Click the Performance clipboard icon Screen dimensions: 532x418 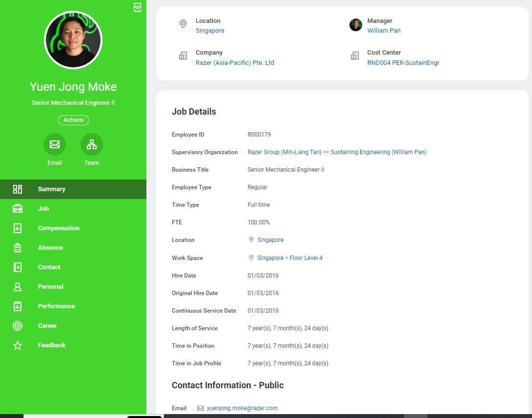tap(18, 306)
